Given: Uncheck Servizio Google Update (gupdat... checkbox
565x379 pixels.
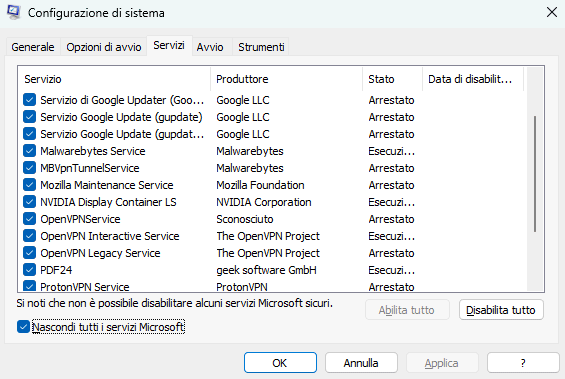Looking at the screenshot, I should pos(30,134).
